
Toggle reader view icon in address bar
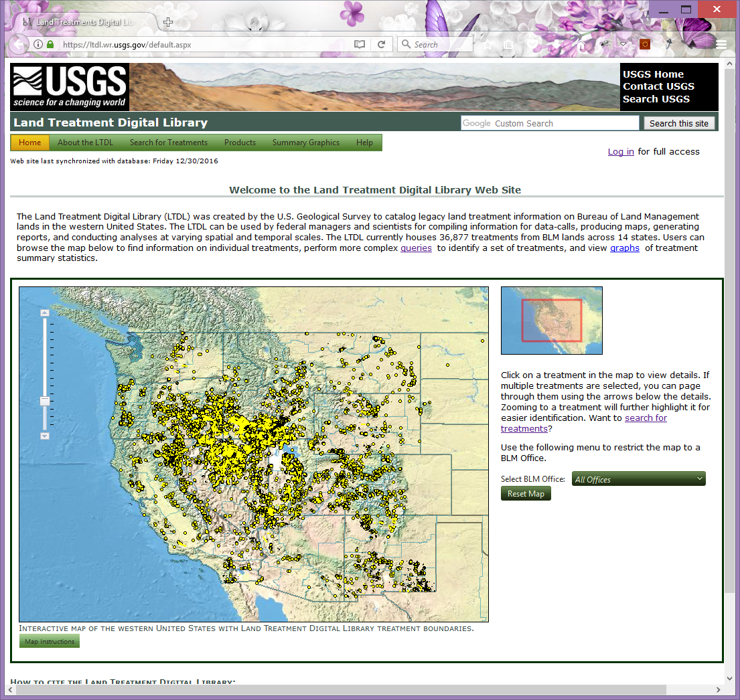coord(360,45)
